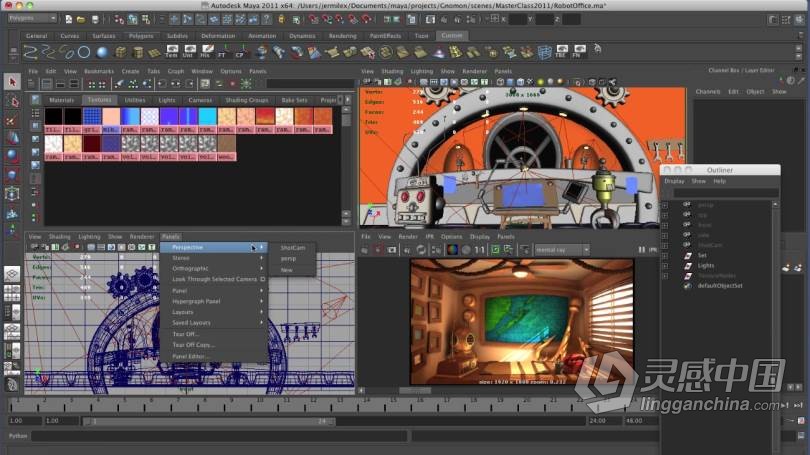This screenshot has width=810, height=455.
Task: Click the Save Scene disk icon
Action: pyautogui.click(x=95, y=19)
